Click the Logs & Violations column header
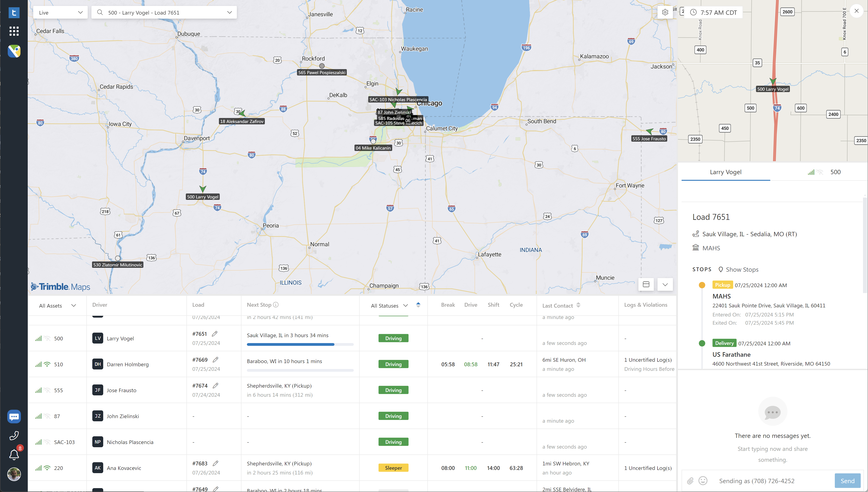This screenshot has height=492, width=868. (x=646, y=305)
